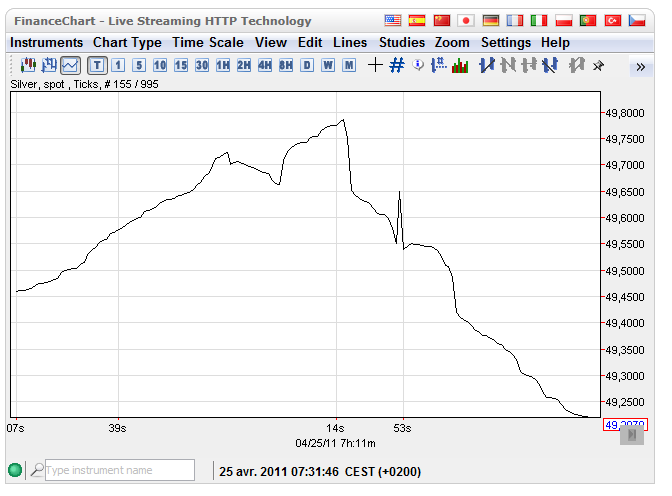Click the gray scroll button below price axis
This screenshot has height=496, width=672.
pyautogui.click(x=632, y=436)
